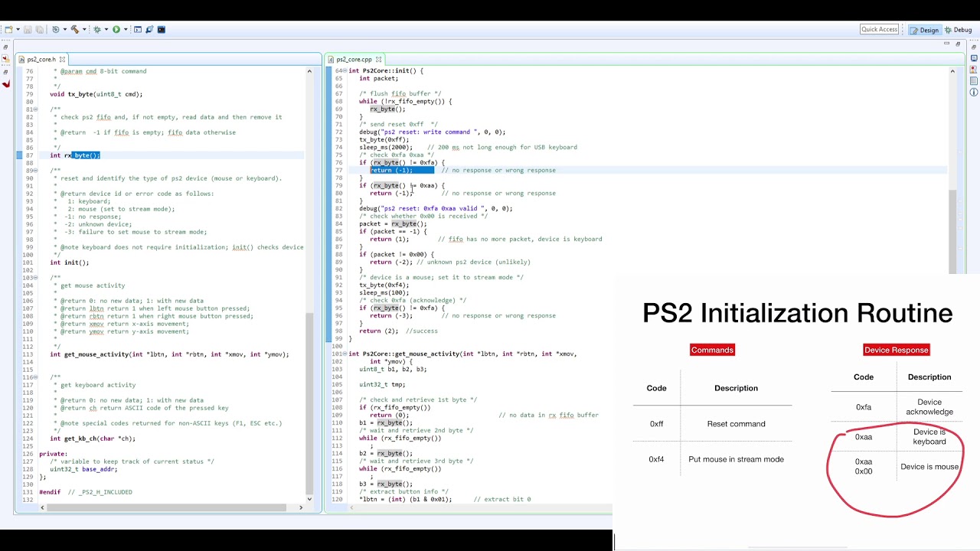The height and width of the screenshot is (551, 980).
Task: Click scroll-down arrow in ps2_core.h editor
Action: (309, 498)
